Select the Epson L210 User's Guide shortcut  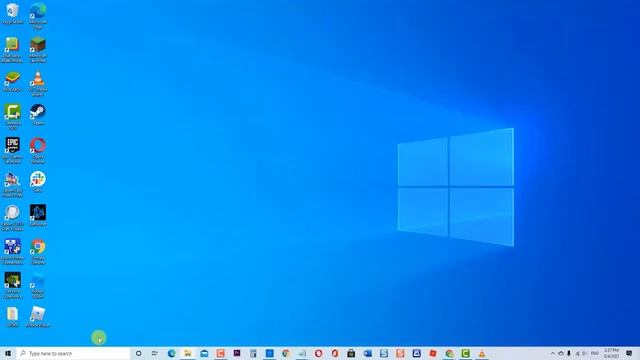pos(12,218)
